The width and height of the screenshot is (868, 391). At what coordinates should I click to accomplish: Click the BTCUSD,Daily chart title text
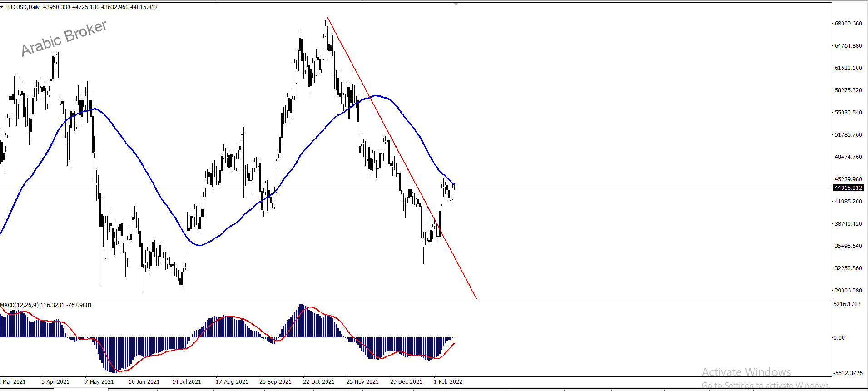coord(23,7)
